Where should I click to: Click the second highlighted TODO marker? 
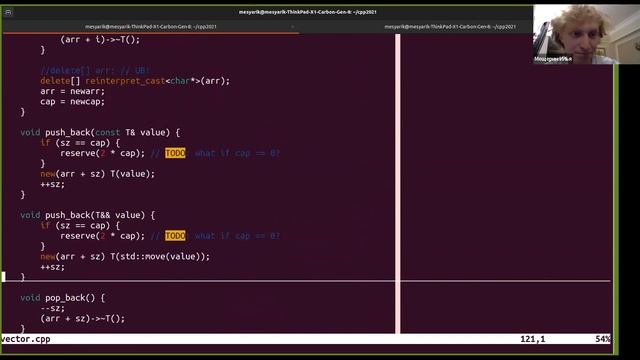pyautogui.click(x=175, y=236)
